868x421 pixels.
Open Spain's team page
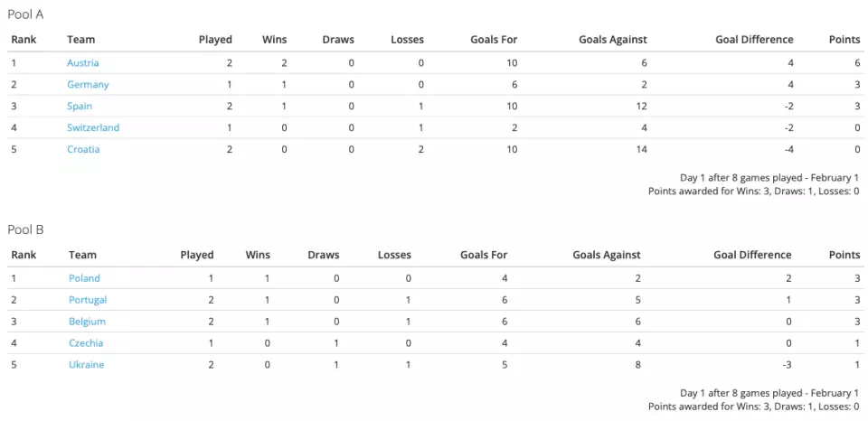(x=80, y=107)
